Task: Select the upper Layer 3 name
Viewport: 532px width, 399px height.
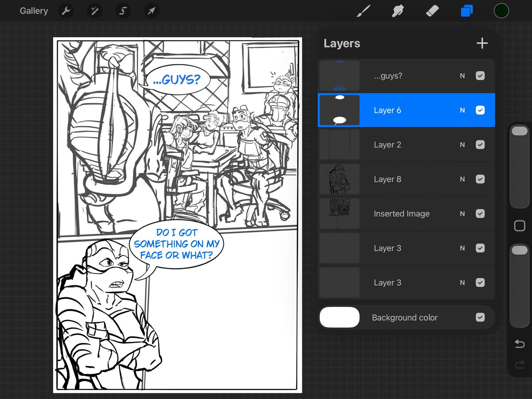Action: click(387, 248)
